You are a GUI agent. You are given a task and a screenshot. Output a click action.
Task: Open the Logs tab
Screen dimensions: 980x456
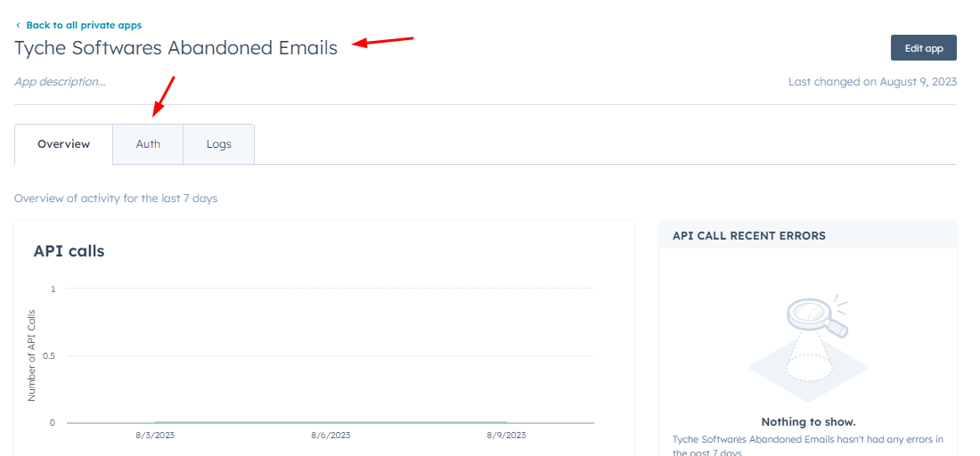pos(219,144)
